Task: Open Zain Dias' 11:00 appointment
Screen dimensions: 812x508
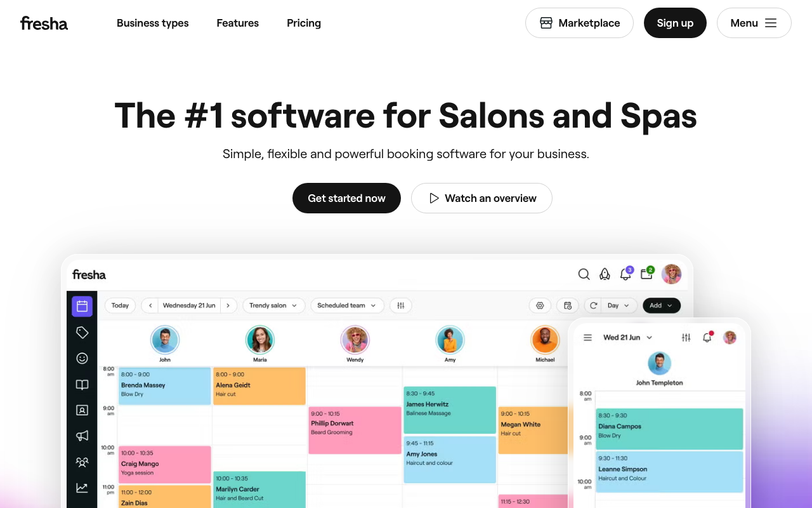Action: 164,497
